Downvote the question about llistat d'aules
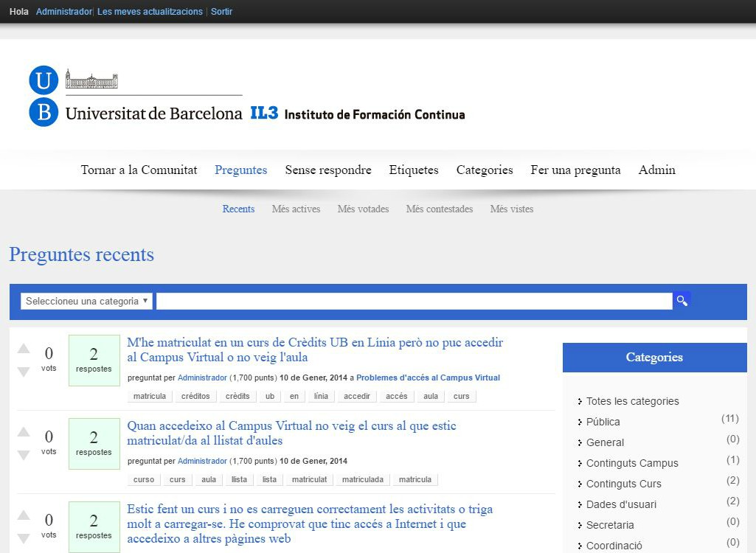This screenshot has width=756, height=553. point(24,455)
